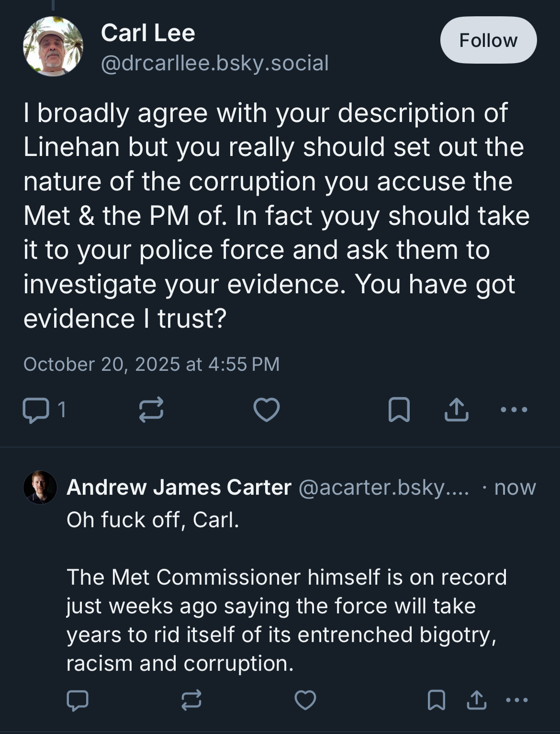This screenshot has height=734, width=560.
Task: Click the October 20, 2025 timestamp
Action: point(151,365)
